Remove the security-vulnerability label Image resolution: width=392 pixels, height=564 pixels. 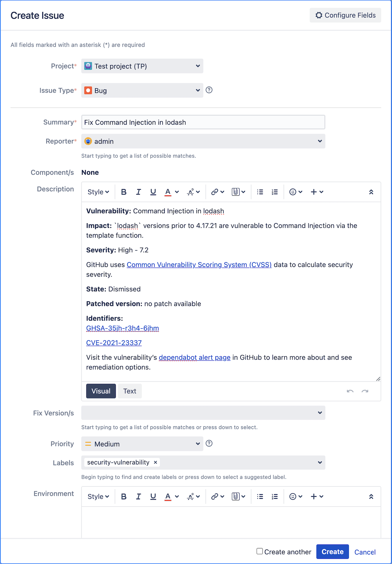pos(155,462)
